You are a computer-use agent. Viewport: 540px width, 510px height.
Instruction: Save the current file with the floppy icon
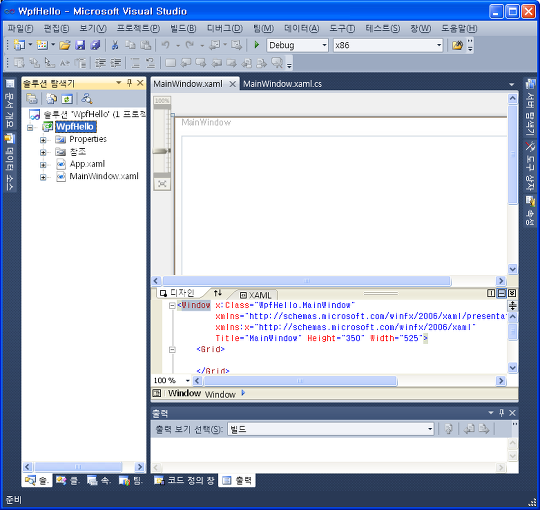point(80,45)
